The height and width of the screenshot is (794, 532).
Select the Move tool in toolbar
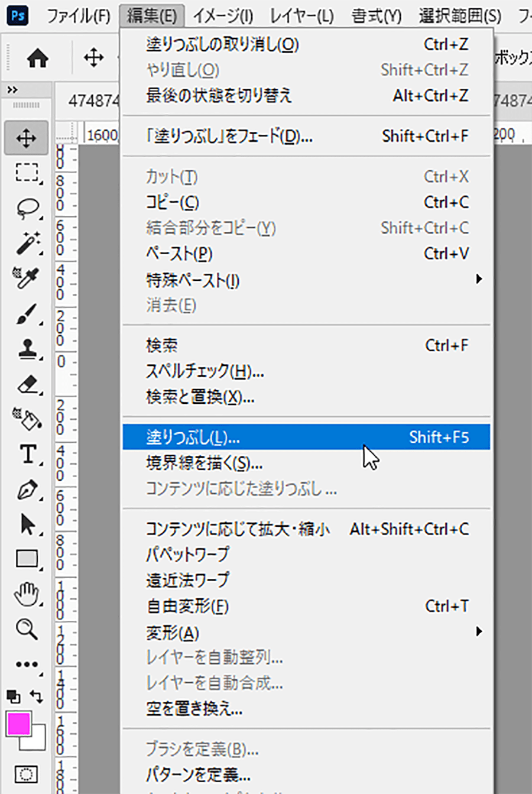26,138
